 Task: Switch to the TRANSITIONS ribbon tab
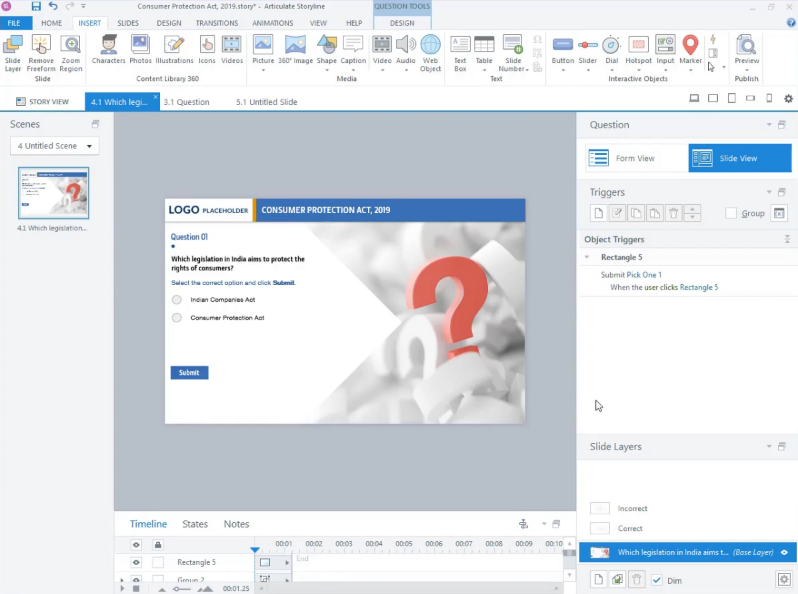tap(217, 23)
